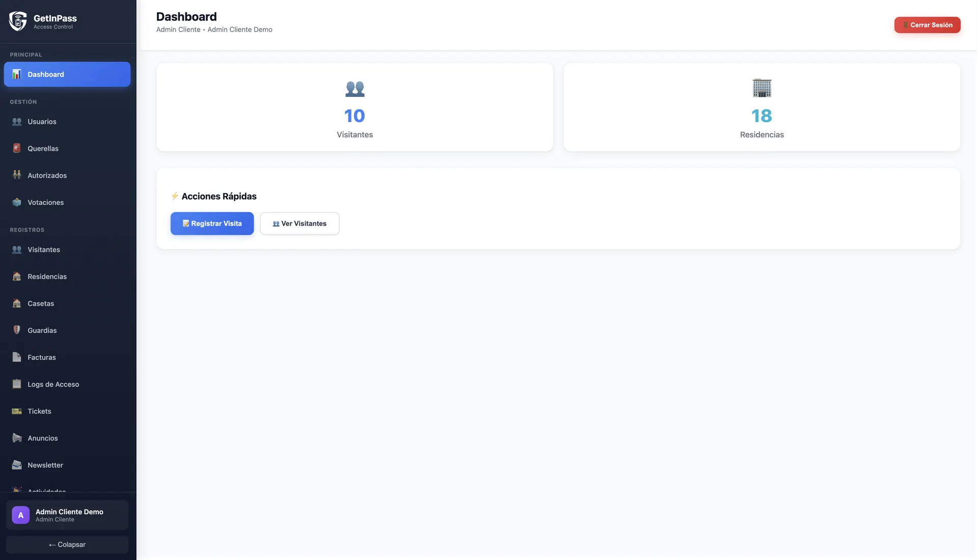This screenshot has width=978, height=560.
Task: Open Anuncios section
Action: point(67,438)
